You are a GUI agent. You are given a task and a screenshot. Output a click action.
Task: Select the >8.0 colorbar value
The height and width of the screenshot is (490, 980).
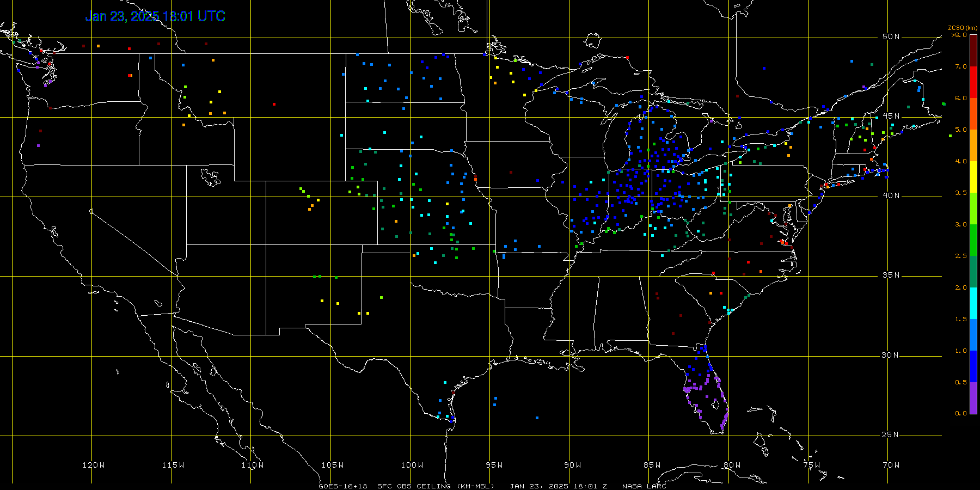[x=959, y=35]
